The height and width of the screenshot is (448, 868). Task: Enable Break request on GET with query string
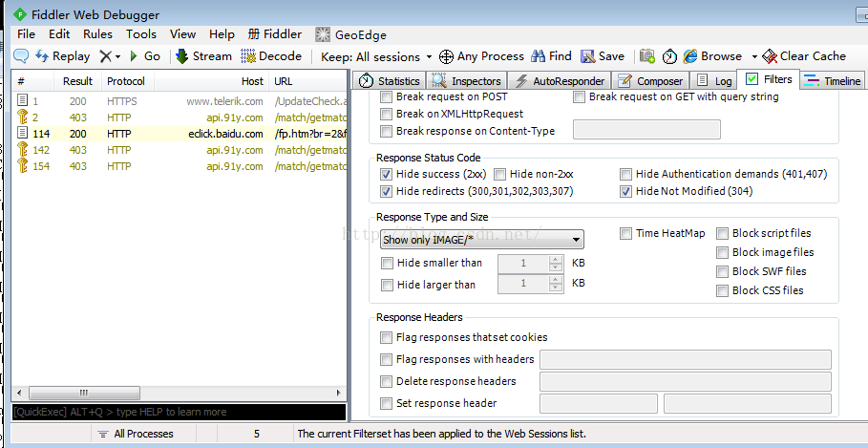click(x=579, y=96)
